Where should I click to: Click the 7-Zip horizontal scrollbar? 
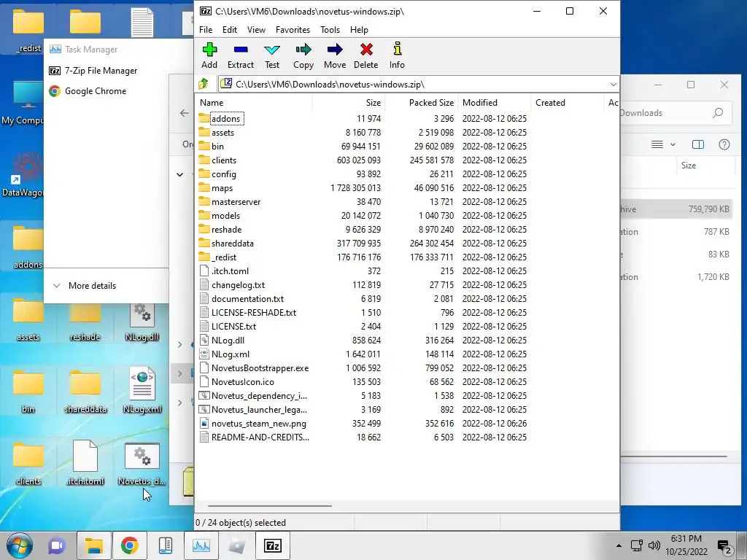point(270,506)
